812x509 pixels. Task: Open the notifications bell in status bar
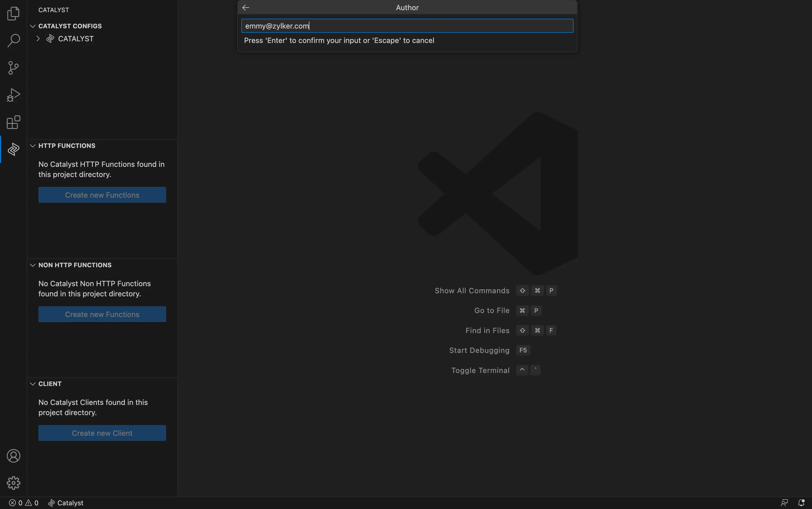pos(801,502)
